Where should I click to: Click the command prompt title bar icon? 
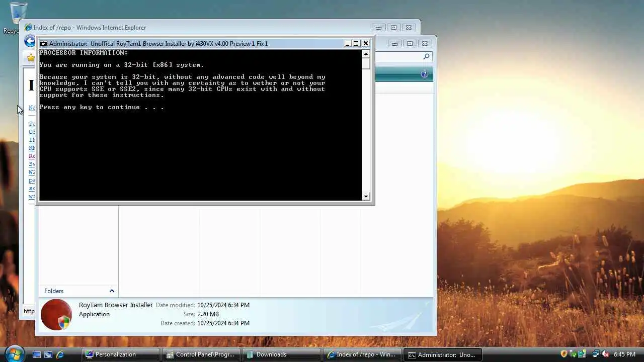44,44
